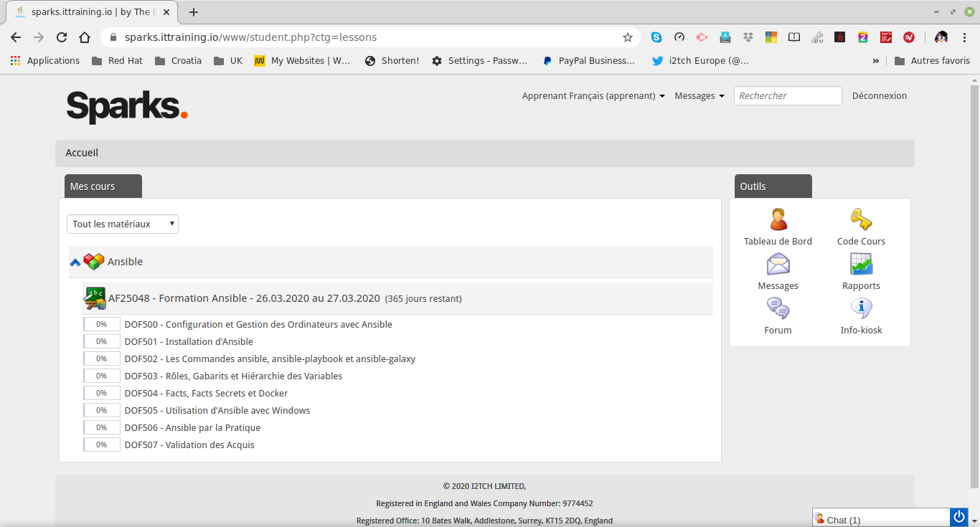
Task: Show more bookmarks with the chevron
Action: pos(876,61)
